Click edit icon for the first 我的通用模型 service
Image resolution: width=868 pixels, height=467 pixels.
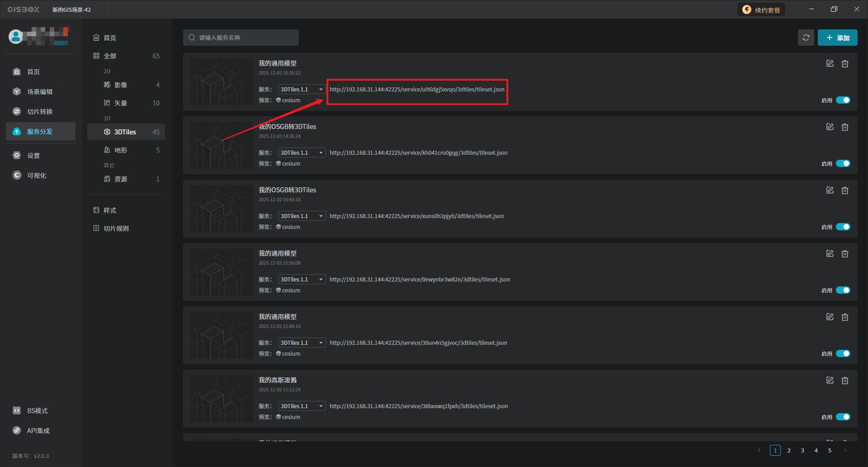coord(830,64)
